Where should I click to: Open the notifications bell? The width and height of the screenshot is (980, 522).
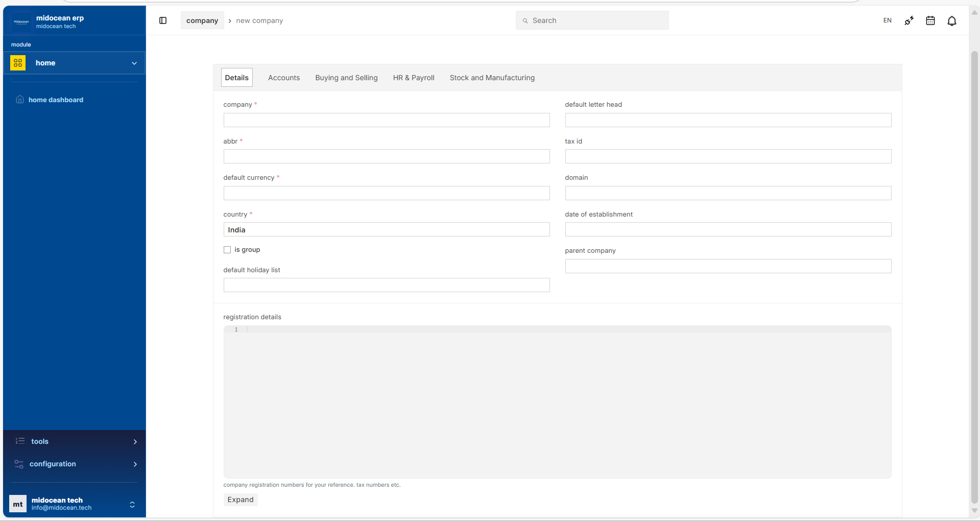point(952,20)
